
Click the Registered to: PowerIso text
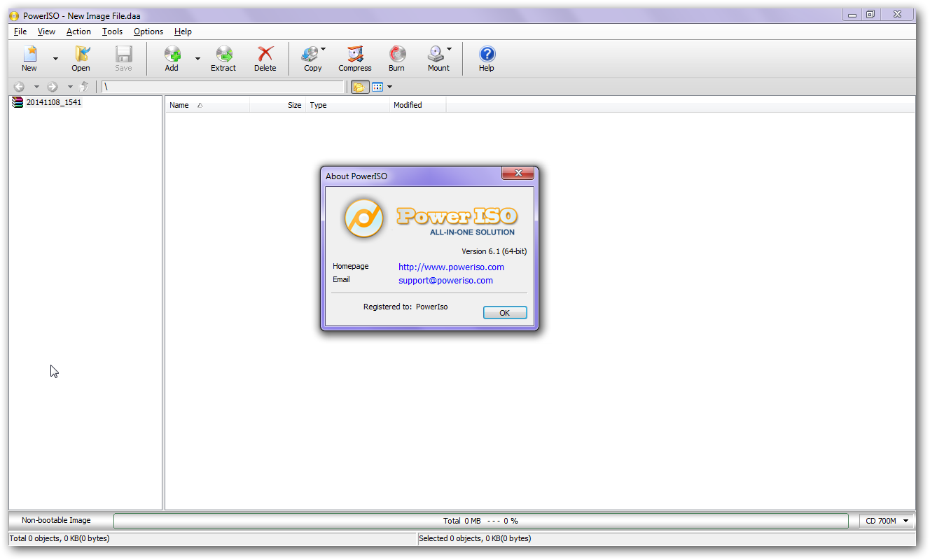tap(405, 307)
